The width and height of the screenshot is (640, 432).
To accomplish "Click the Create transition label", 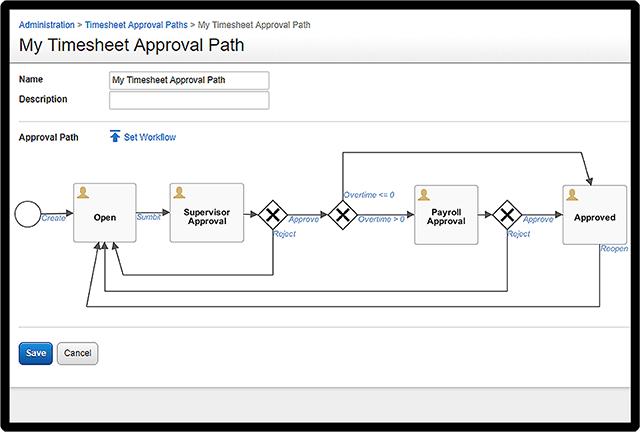I will (x=53, y=218).
